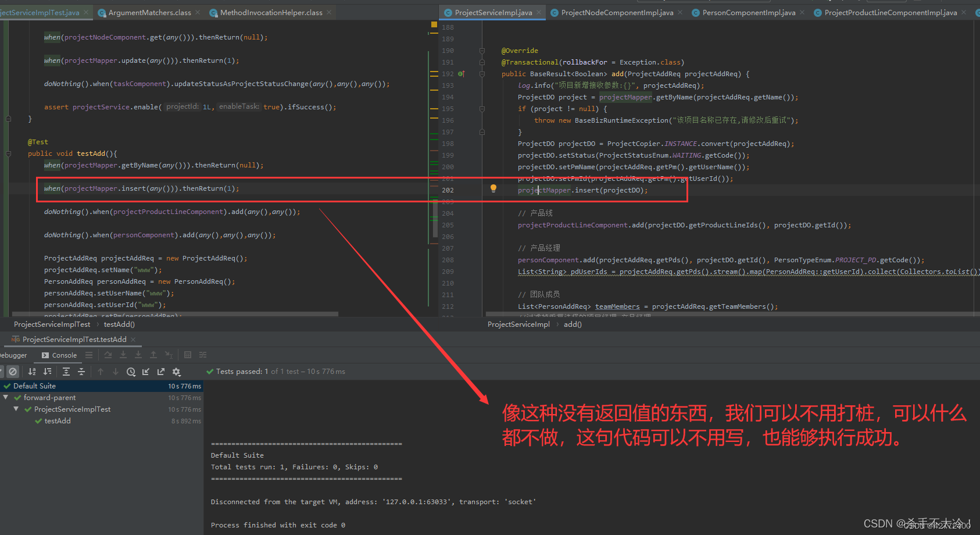Switch to ProjectNodeComponentImpl.java tab
The height and width of the screenshot is (535, 980).
(x=617, y=12)
